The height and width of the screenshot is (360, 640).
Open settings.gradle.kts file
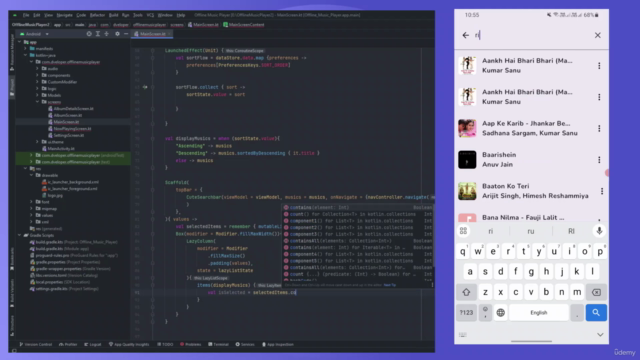[x=64, y=289]
